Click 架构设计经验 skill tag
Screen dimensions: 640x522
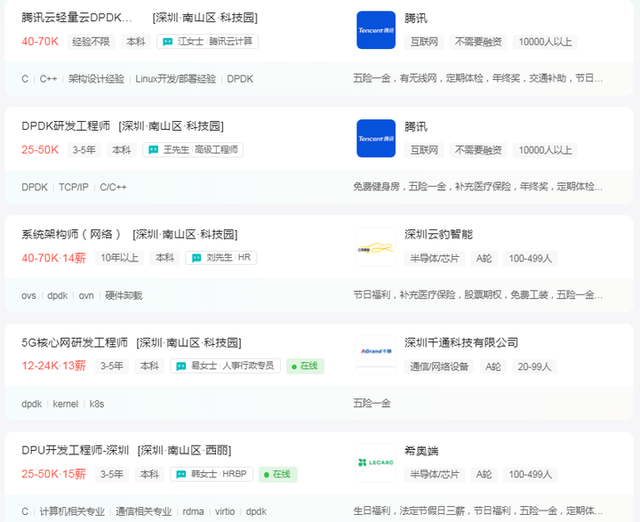[x=96, y=79]
